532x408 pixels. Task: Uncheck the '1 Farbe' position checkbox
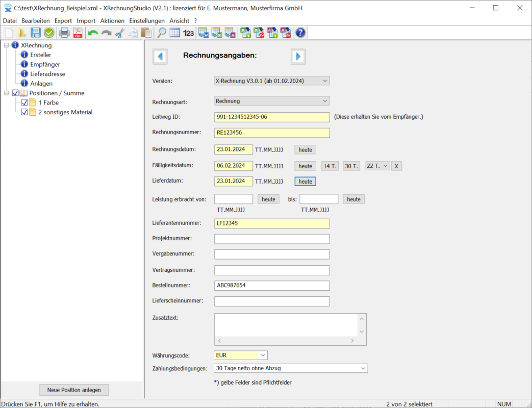point(24,103)
